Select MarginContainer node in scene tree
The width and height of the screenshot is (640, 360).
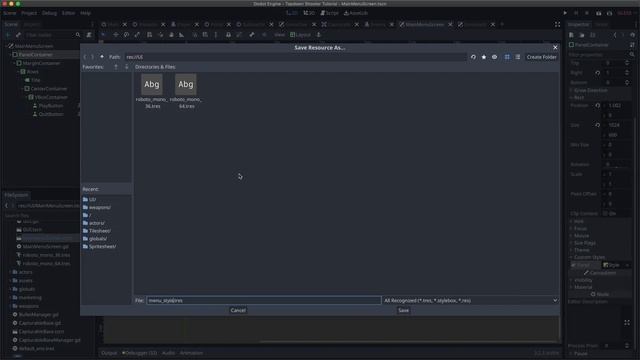42,63
